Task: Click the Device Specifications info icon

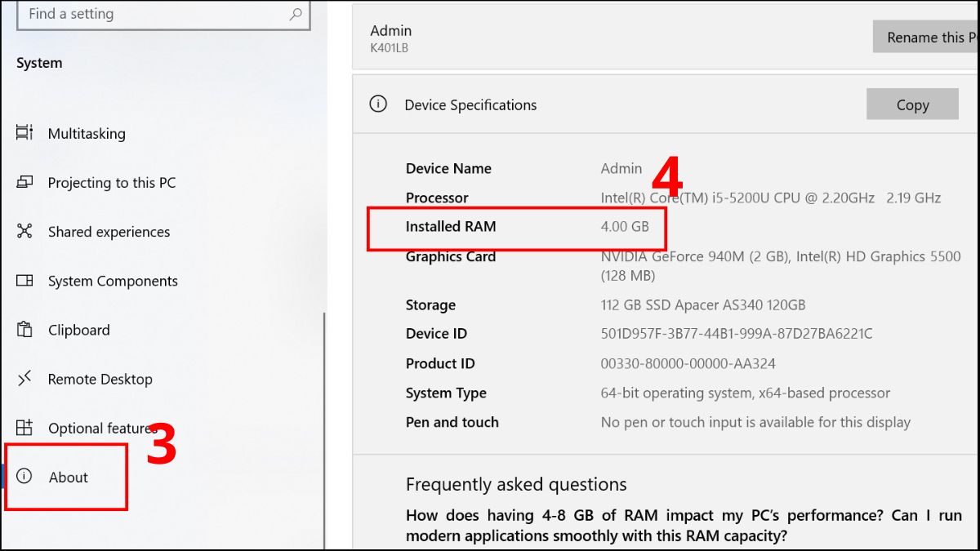Action: pos(377,104)
